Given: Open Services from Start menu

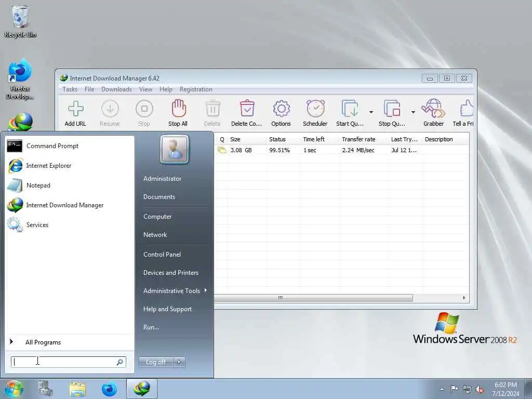Looking at the screenshot, I should [x=70, y=224].
